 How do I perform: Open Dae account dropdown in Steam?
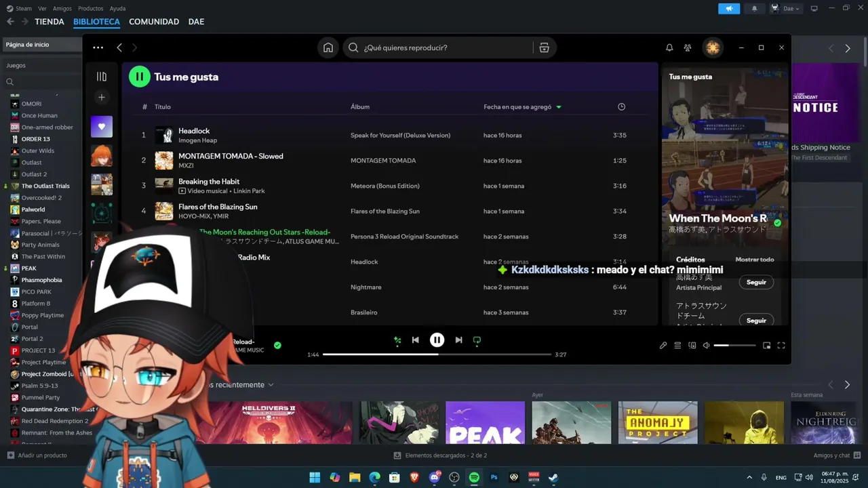point(785,9)
